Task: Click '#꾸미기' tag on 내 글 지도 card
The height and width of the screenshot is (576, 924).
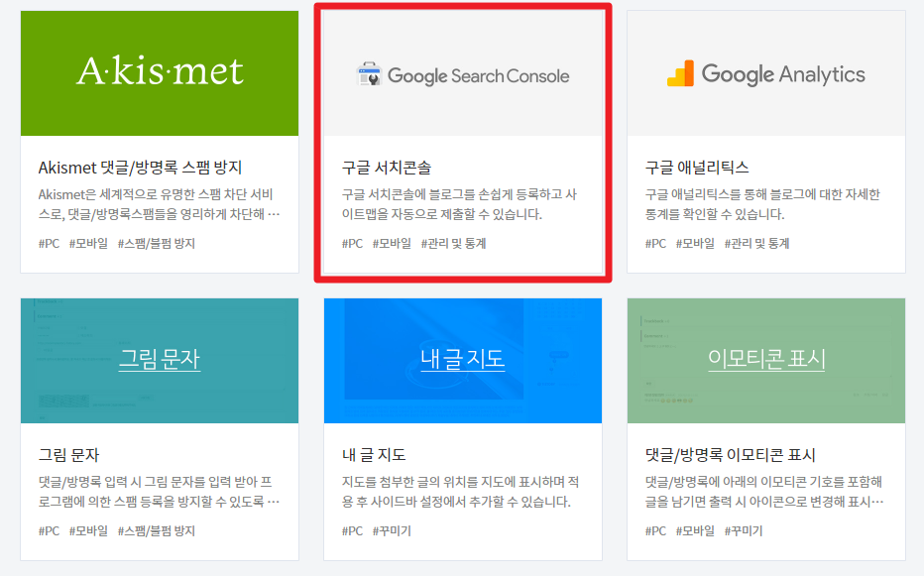Action: pos(392,531)
